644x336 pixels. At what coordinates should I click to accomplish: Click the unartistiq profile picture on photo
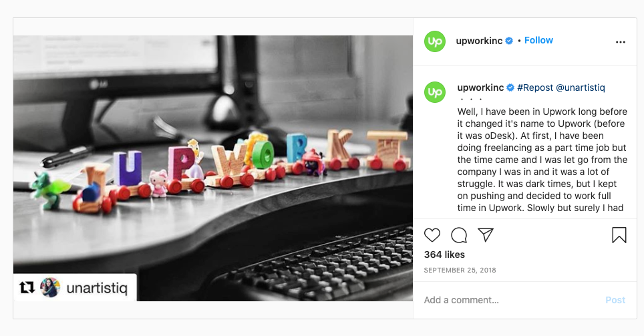coord(50,287)
